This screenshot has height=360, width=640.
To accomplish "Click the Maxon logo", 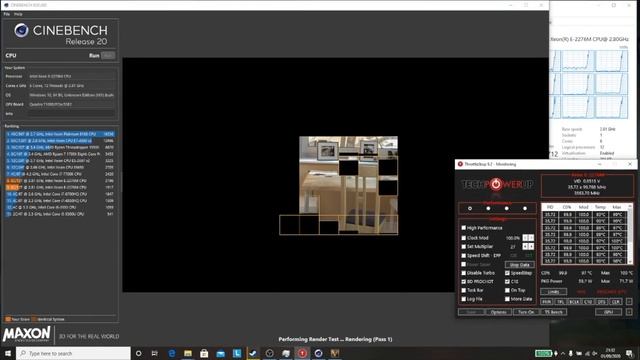I will point(27,334).
